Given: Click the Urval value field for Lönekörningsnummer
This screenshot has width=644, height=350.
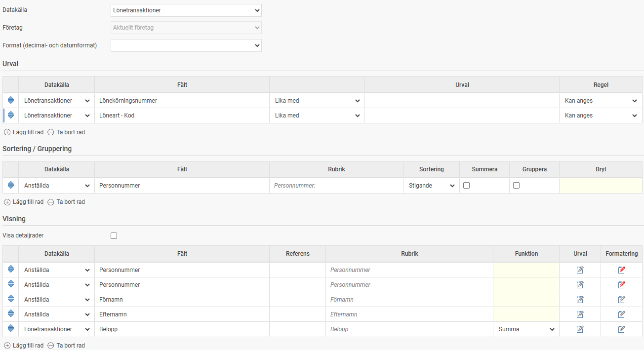Looking at the screenshot, I should [461, 101].
